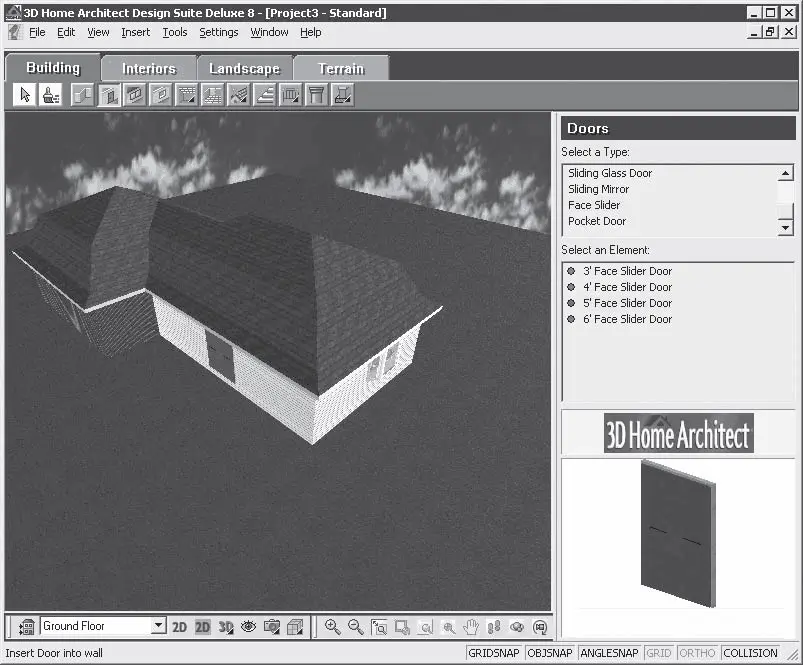This screenshot has width=803, height=665.
Task: Click door type list scroll-down arrow
Action: (786, 227)
